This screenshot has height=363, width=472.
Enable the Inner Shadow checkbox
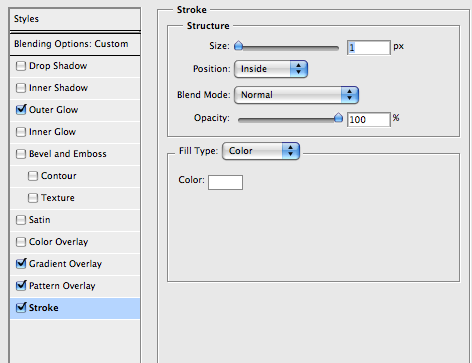(x=21, y=88)
